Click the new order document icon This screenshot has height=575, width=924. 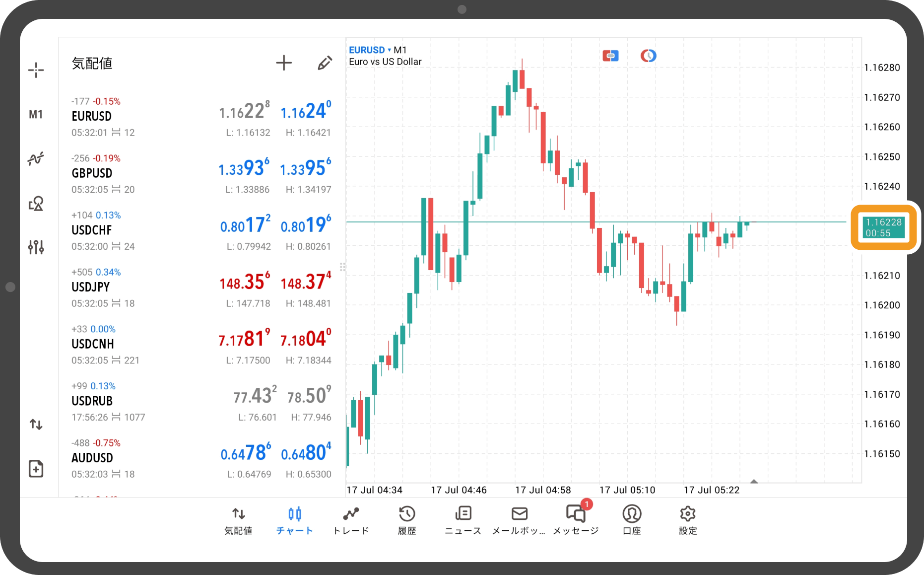coord(36,468)
